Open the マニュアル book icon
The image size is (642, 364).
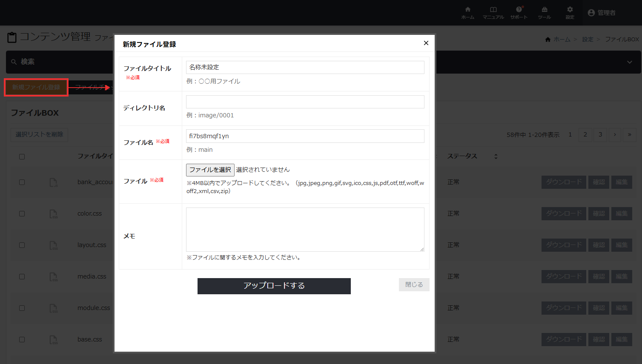coord(493,10)
